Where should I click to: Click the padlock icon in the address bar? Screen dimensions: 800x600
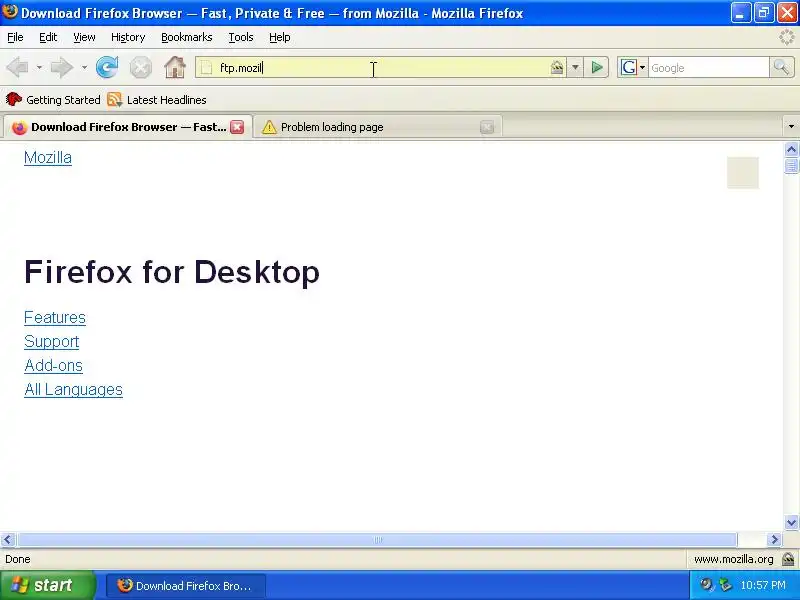point(557,67)
